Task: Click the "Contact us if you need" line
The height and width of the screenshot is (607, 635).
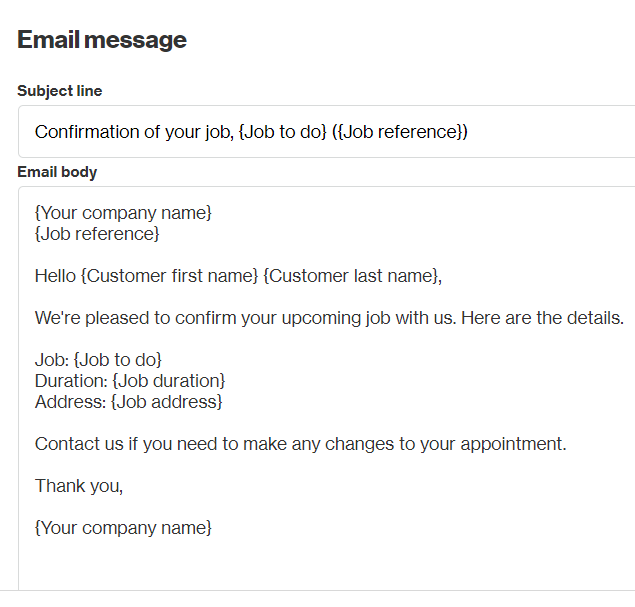Action: tap(300, 444)
